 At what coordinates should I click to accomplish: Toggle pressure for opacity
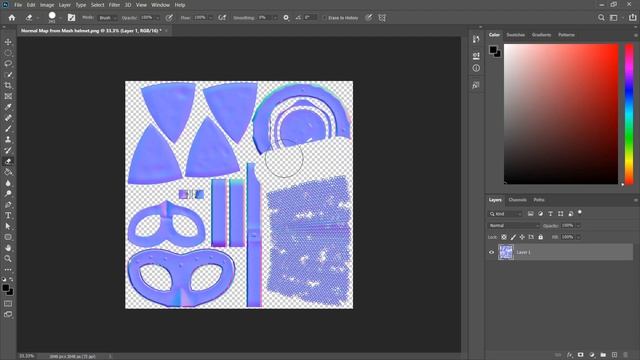pyautogui.click(x=169, y=18)
